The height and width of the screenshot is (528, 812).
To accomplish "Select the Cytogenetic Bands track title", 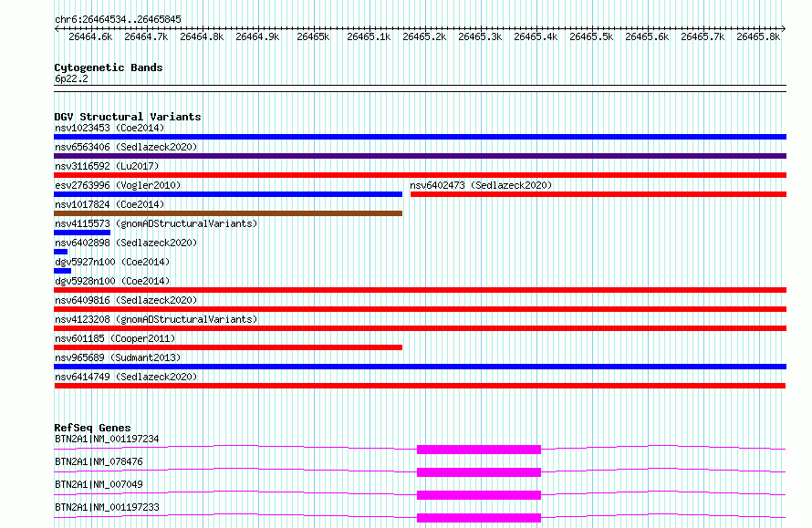I will [x=109, y=67].
